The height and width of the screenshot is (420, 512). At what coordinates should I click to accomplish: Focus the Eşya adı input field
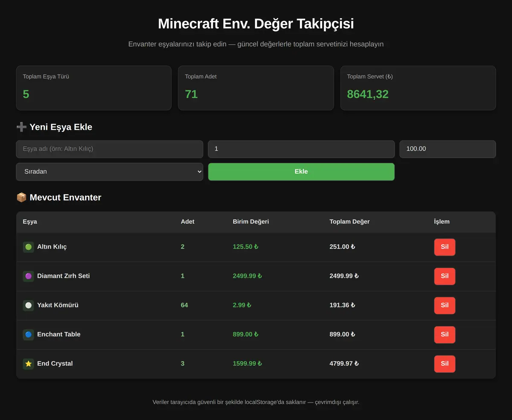coord(110,149)
